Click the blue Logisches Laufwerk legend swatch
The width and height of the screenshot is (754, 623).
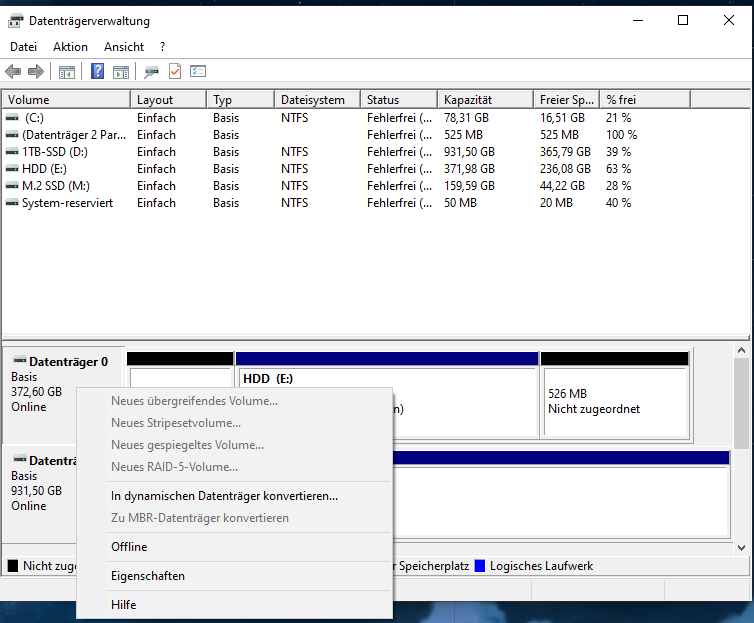(480, 566)
